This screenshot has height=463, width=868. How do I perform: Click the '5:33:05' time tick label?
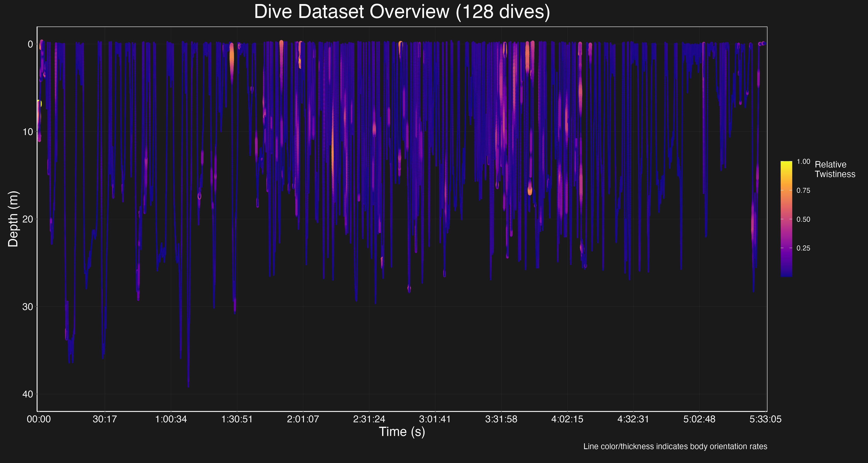pos(765,419)
